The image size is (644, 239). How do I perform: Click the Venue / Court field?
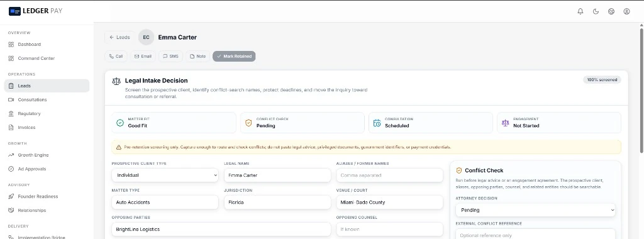389,202
